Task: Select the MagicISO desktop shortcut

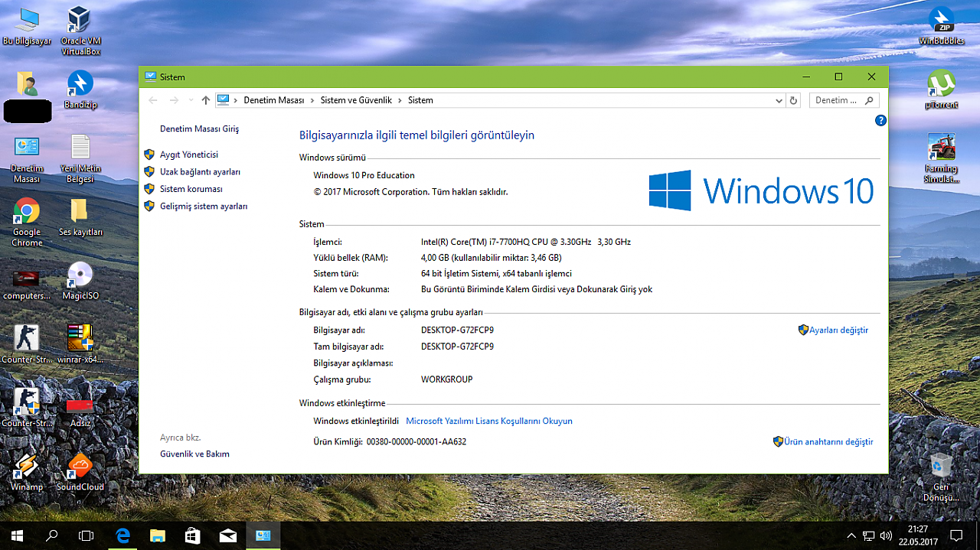Action: tap(80, 281)
